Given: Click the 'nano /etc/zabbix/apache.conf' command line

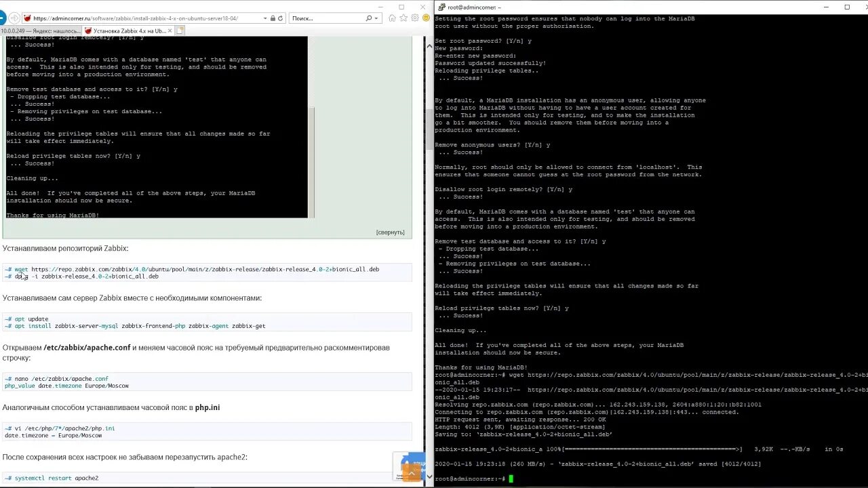Looking at the screenshot, I should pos(56,378).
